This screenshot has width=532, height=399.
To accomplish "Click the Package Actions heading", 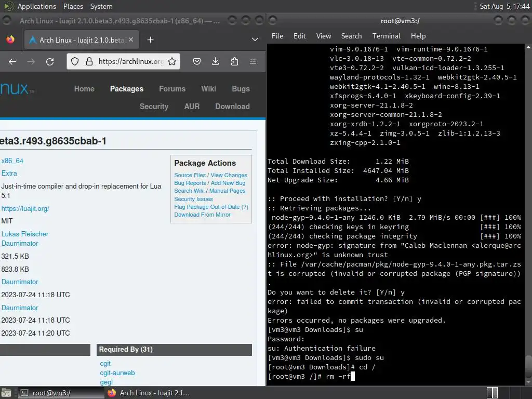I will click(x=205, y=163).
